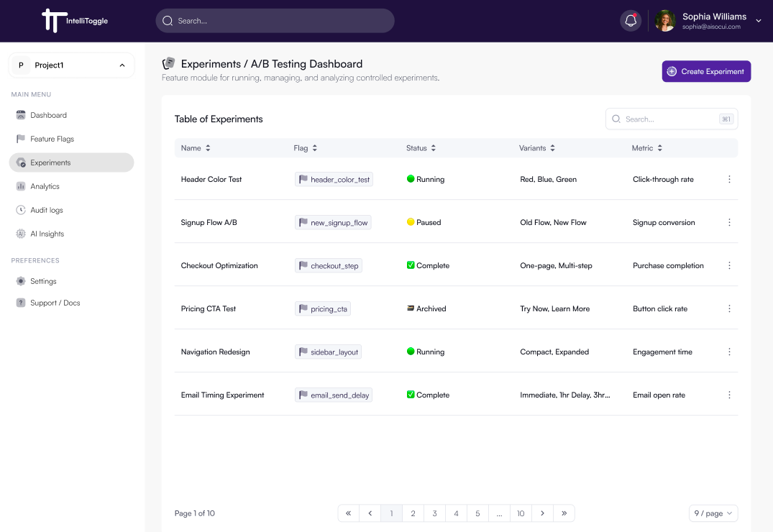
Task: Go to next page using right arrow
Action: (x=542, y=513)
